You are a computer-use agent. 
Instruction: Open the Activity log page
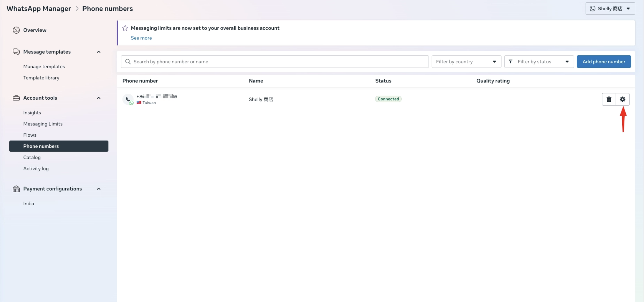(36, 169)
